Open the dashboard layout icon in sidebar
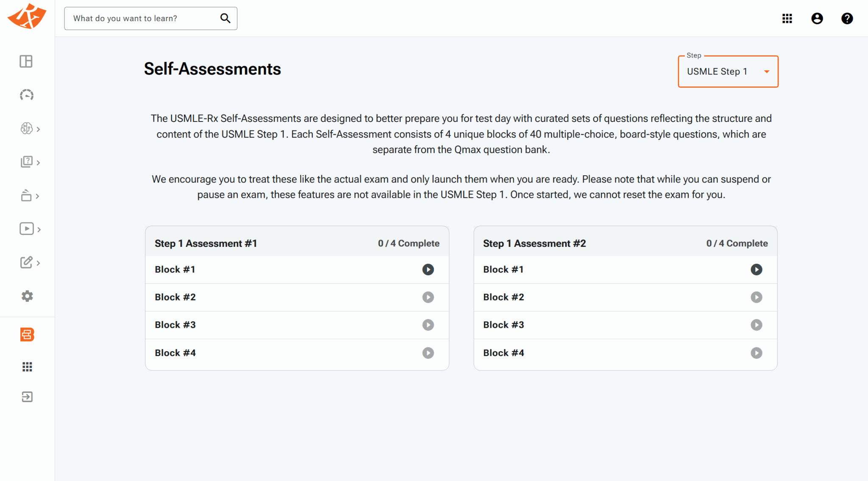This screenshot has height=481, width=868. tap(26, 61)
